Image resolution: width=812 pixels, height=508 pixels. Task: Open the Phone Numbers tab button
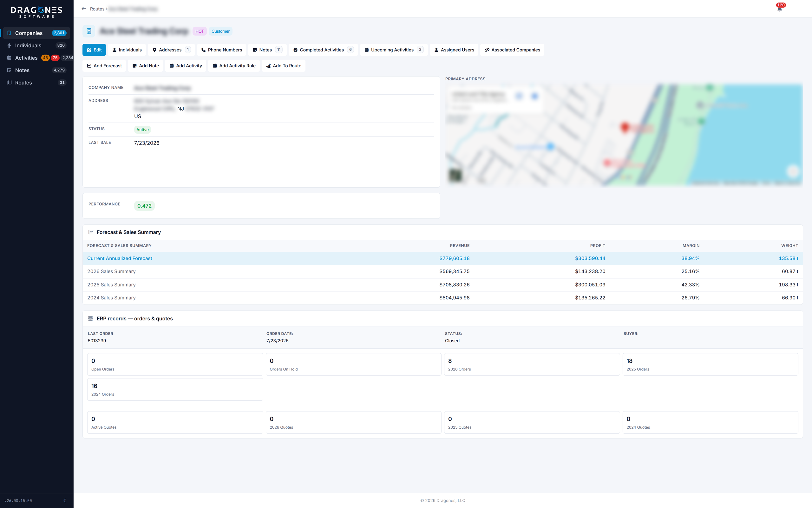[x=221, y=50]
